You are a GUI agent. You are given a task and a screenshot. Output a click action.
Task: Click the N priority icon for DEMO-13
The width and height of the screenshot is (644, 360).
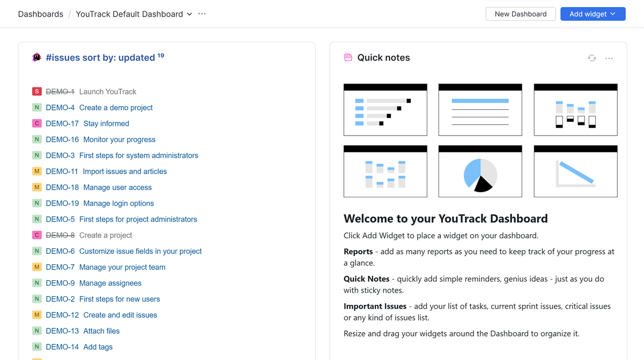pyautogui.click(x=36, y=331)
